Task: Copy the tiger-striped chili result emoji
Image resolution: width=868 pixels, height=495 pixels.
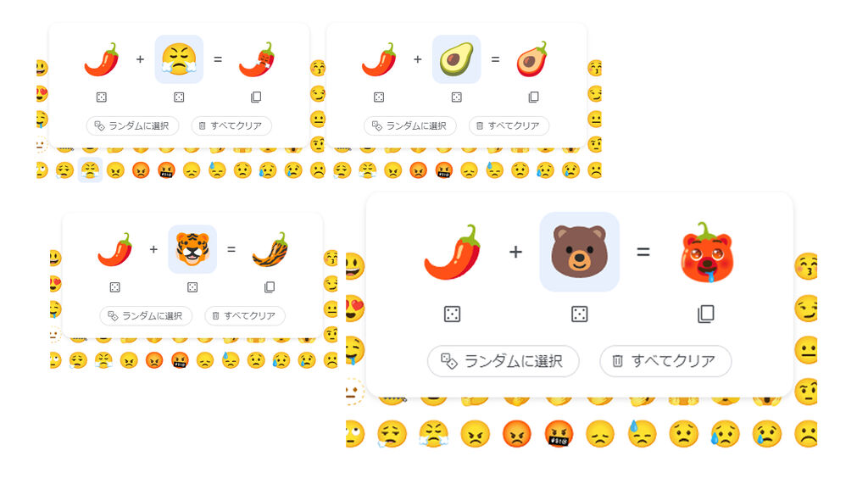Action: 270,286
